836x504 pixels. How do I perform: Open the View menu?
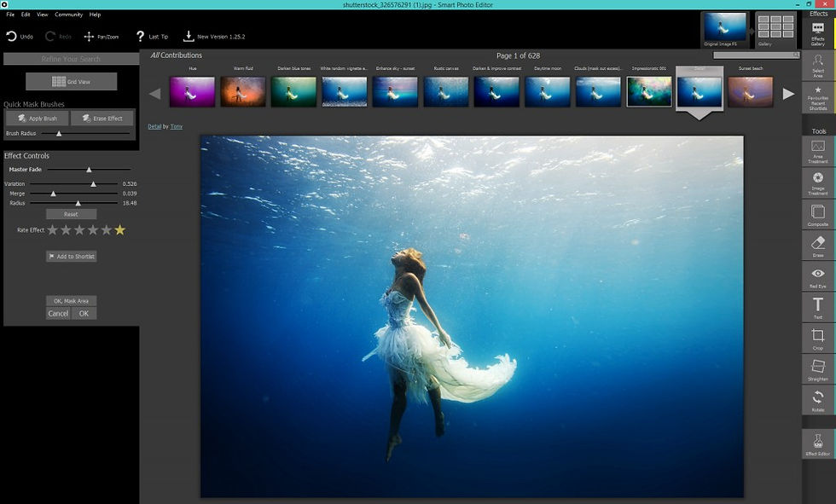43,14
